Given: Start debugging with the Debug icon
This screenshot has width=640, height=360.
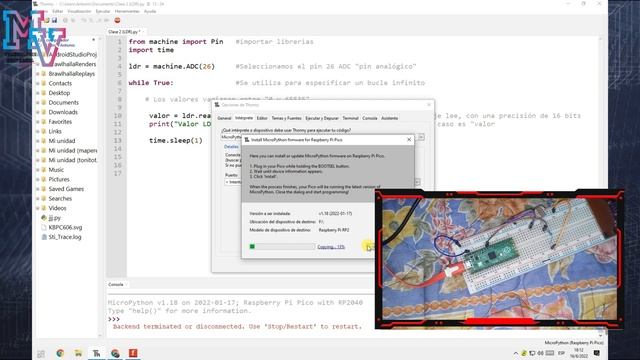Looking at the screenshot, I should 73,20.
